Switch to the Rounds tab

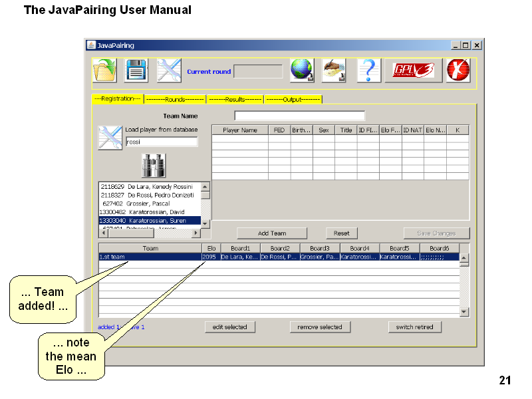(x=175, y=99)
